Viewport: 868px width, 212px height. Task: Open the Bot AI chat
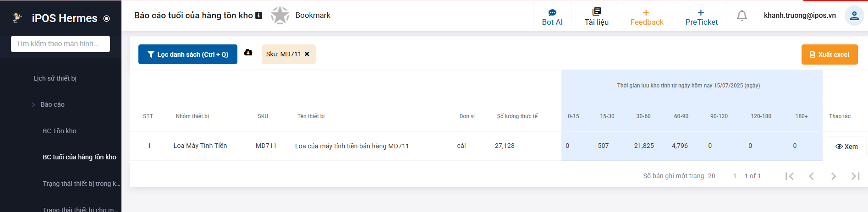pyautogui.click(x=552, y=16)
